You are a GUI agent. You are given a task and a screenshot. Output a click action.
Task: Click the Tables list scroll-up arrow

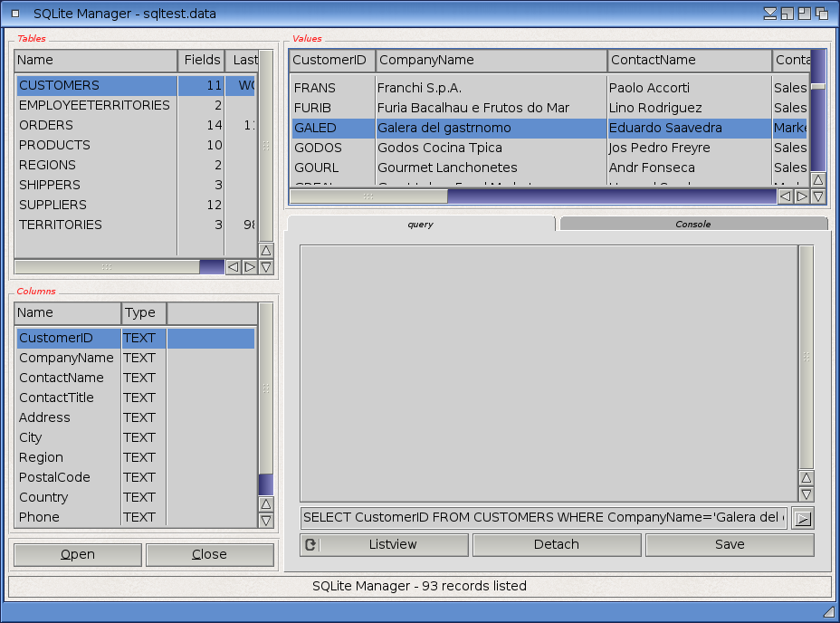tap(266, 251)
